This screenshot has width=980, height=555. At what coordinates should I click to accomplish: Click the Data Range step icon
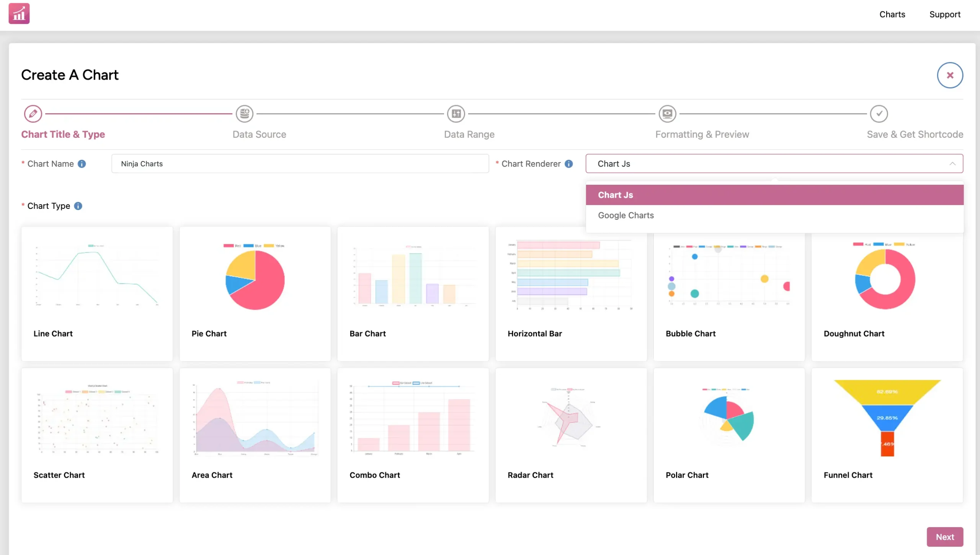point(456,114)
